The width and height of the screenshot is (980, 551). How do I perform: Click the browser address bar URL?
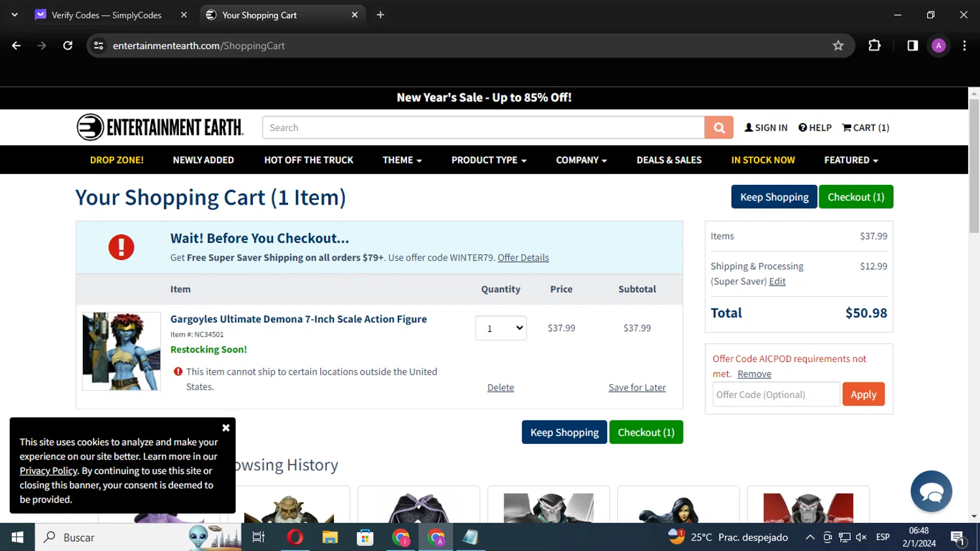[x=199, y=46]
